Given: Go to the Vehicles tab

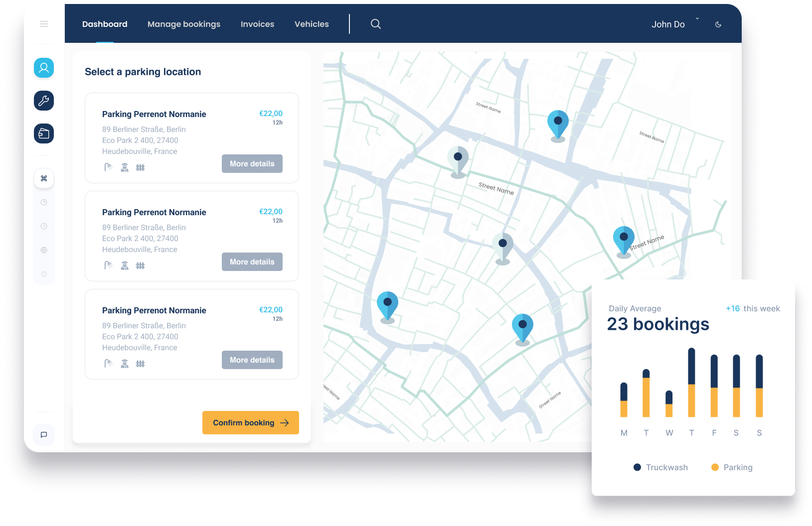Looking at the screenshot, I should [x=312, y=24].
